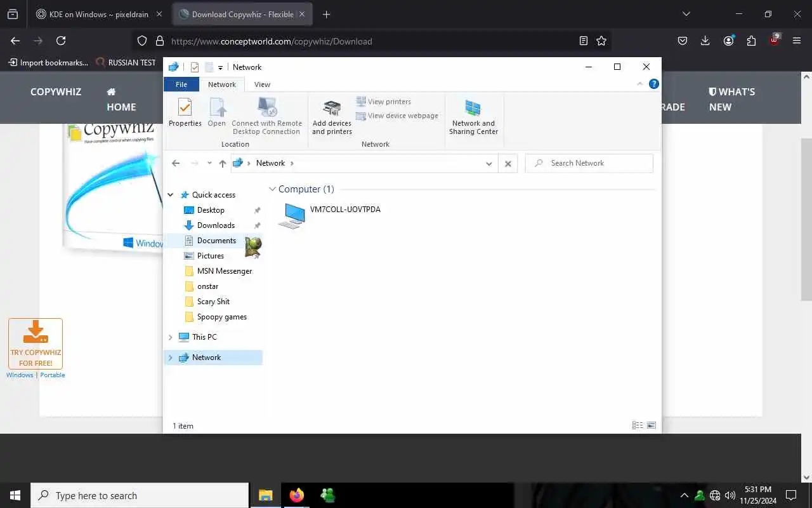
Task: Open Customize Quick Access Toolbar dropdown
Action: (x=220, y=67)
